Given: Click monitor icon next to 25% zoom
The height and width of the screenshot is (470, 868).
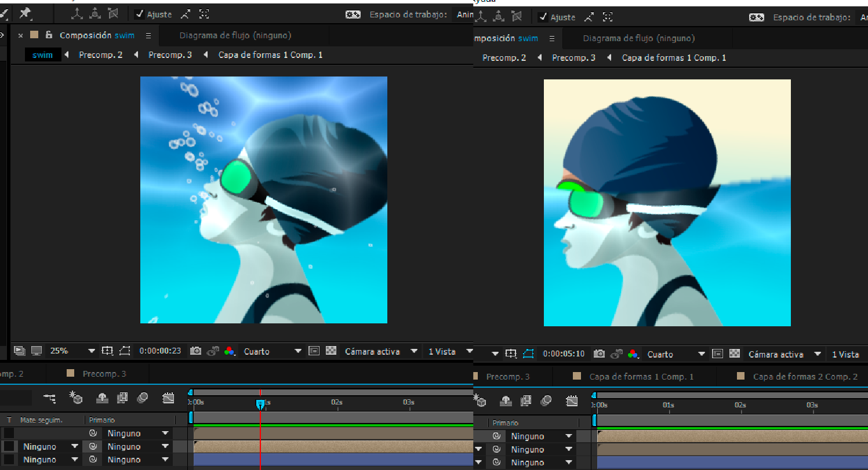Looking at the screenshot, I should pos(37,351).
